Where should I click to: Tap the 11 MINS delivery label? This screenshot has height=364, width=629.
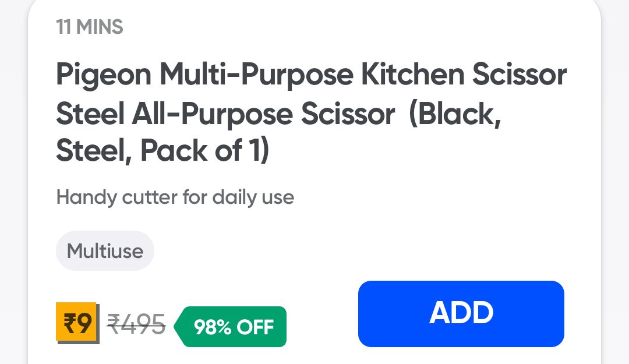tap(90, 27)
